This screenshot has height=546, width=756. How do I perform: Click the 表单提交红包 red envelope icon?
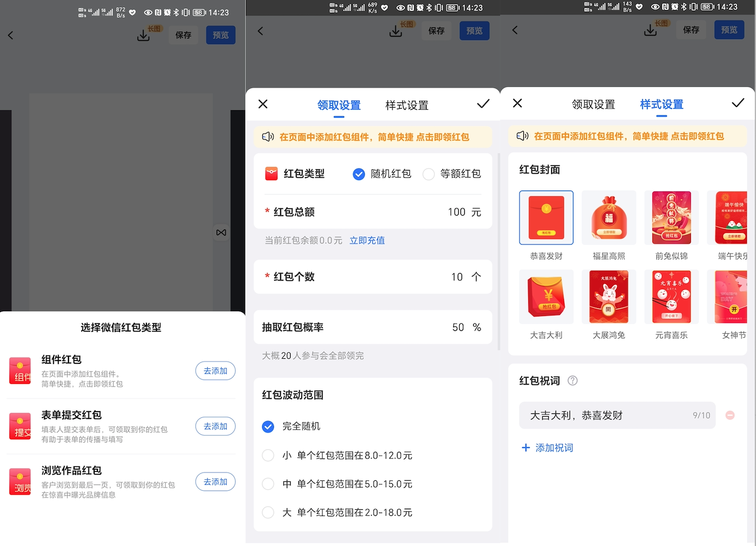(20, 427)
